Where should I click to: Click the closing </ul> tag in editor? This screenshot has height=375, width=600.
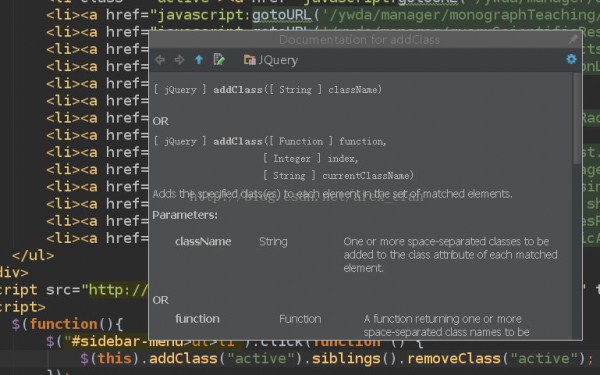(x=33, y=255)
